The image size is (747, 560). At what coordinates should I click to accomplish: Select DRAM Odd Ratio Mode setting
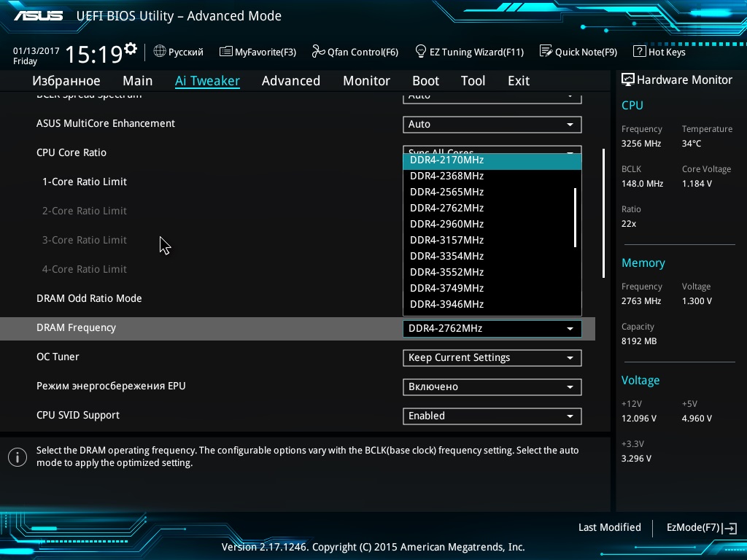(x=89, y=298)
